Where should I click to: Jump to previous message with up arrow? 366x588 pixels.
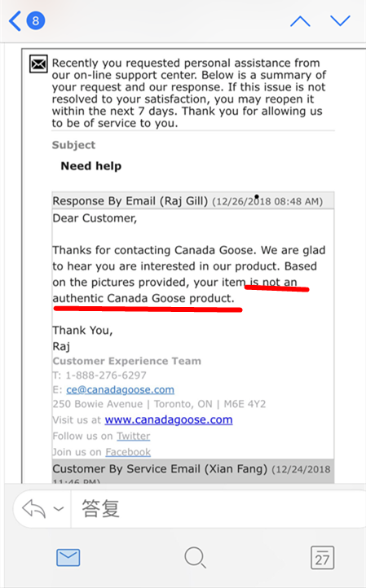tap(300, 21)
